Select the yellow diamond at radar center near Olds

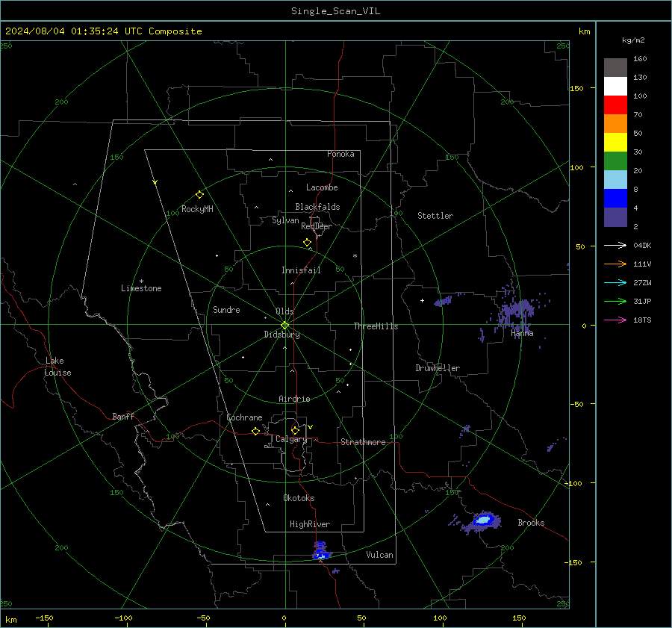pyautogui.click(x=284, y=325)
